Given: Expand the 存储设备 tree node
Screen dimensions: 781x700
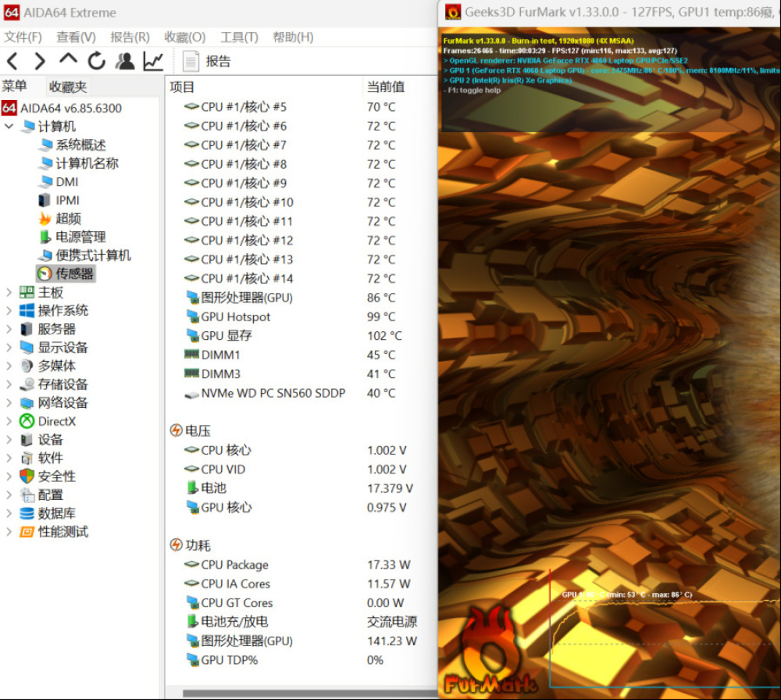Looking at the screenshot, I should (x=9, y=384).
